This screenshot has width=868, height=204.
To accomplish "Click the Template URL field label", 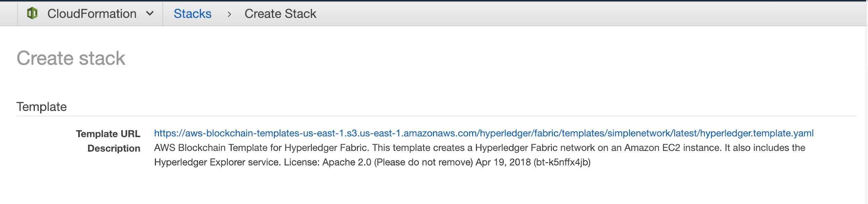I will coord(108,134).
